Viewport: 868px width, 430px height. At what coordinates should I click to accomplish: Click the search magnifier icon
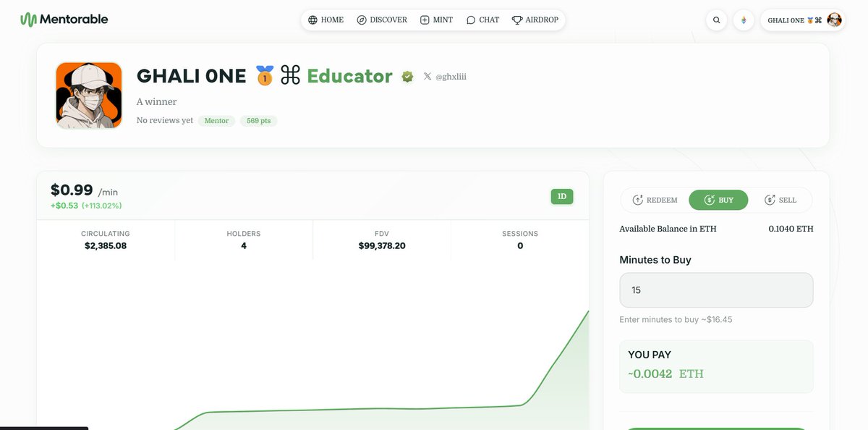pyautogui.click(x=717, y=20)
